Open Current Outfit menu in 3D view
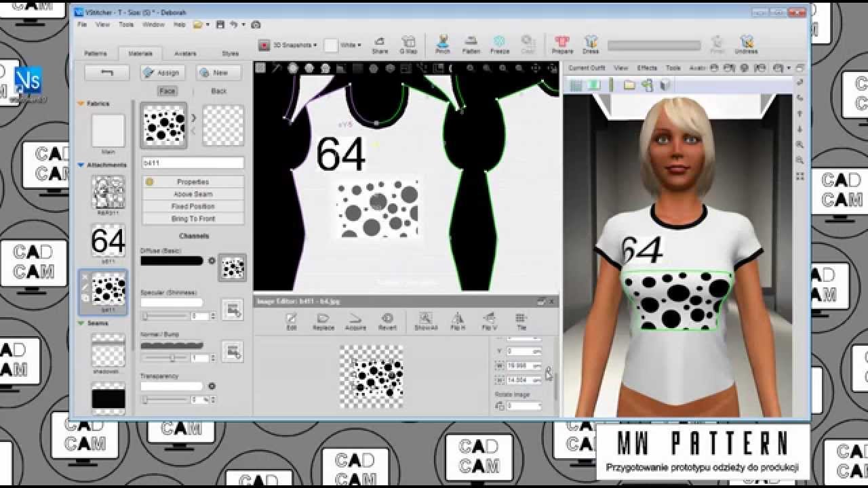 [x=587, y=68]
